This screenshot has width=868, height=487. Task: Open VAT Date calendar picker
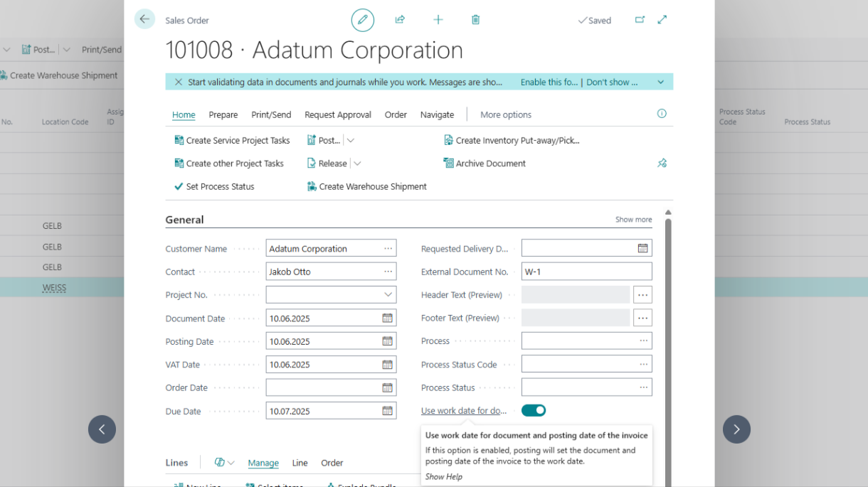[387, 364]
